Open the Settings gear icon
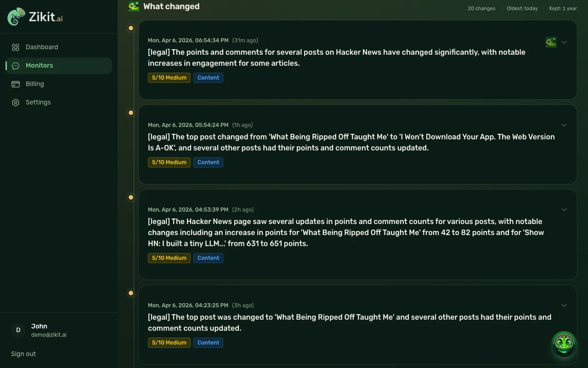Image resolution: width=588 pixels, height=368 pixels. [x=16, y=103]
